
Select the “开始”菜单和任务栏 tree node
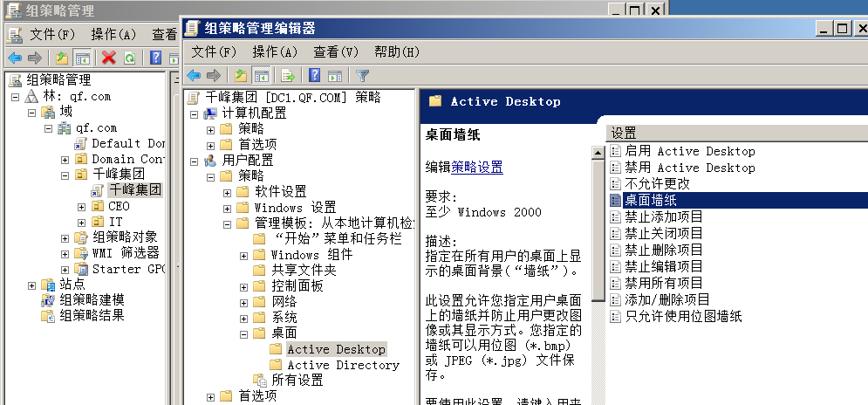pos(338,239)
